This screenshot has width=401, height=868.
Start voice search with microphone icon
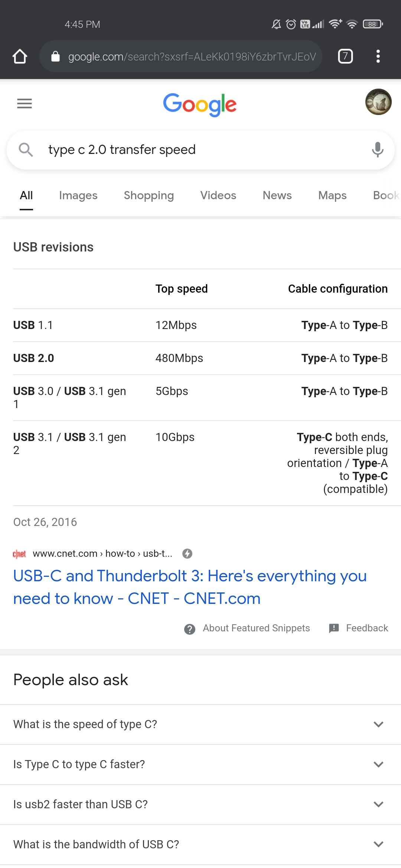pyautogui.click(x=377, y=150)
